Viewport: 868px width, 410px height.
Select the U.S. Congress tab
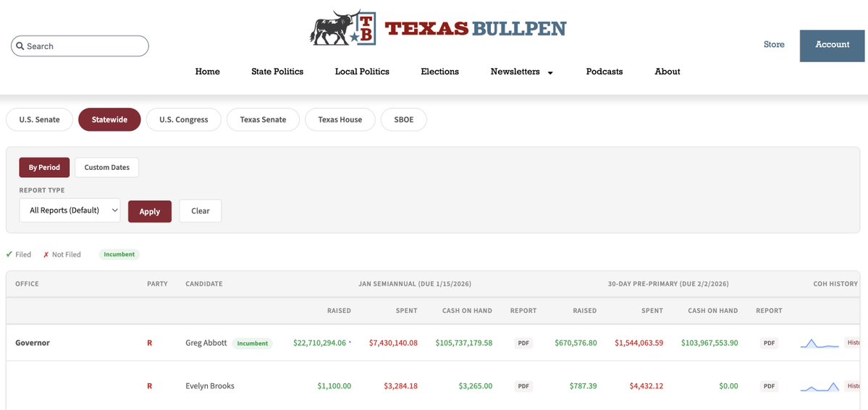(x=184, y=119)
